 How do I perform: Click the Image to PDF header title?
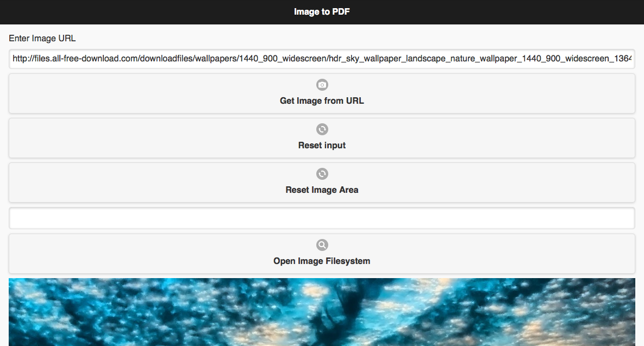(322, 12)
